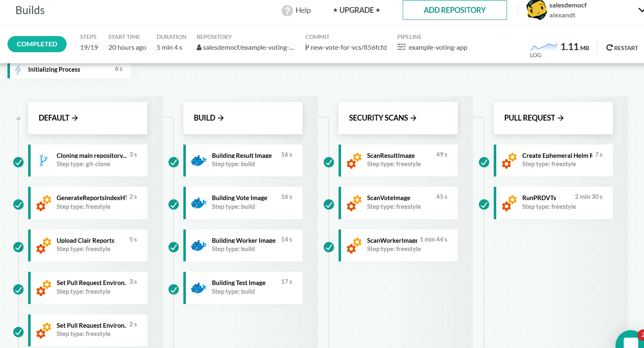Expand the account dropdown arrow
This screenshot has height=348, width=644.
click(640, 11)
